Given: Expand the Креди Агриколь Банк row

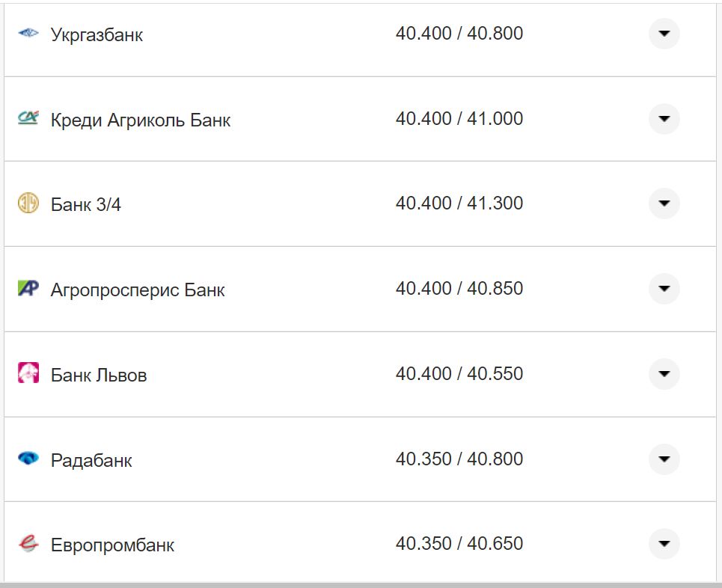Looking at the screenshot, I should tap(664, 119).
